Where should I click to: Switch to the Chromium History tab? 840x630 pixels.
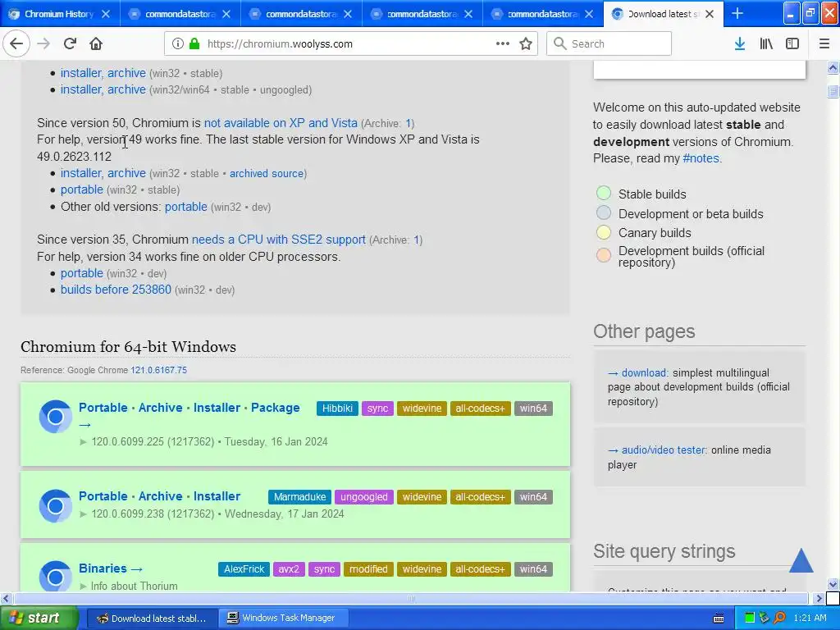[59, 14]
